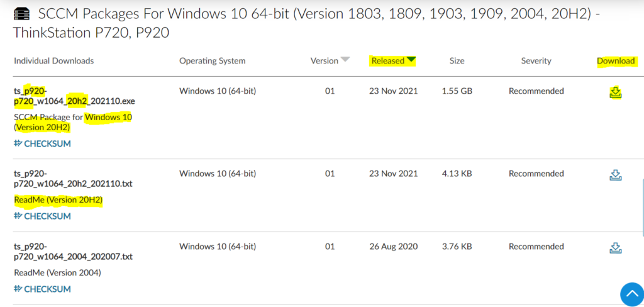Download the Version 2004 ReadMe txt file
644x307 pixels.
coord(615,248)
